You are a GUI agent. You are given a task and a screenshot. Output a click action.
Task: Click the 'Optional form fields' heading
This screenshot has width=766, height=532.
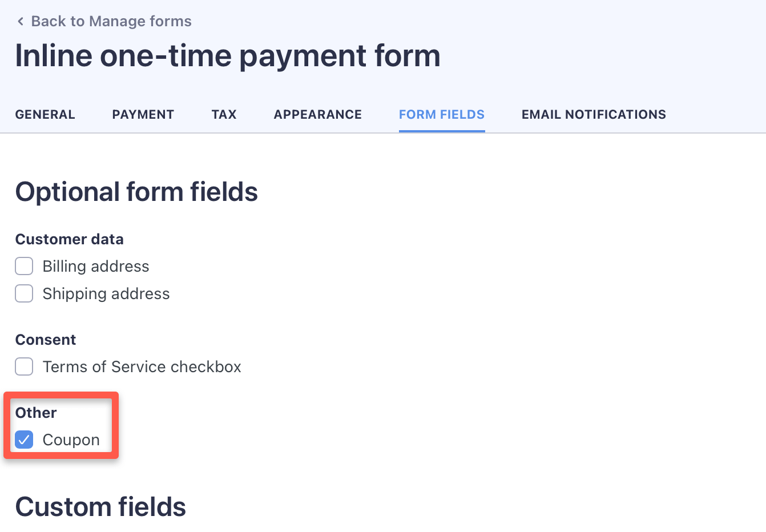coord(136,192)
